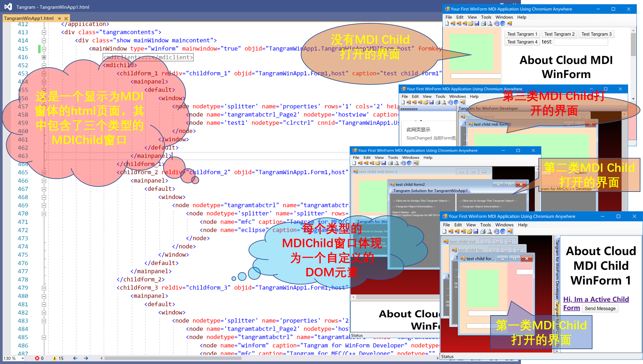Click line number 463 in editor gutter
The image size is (643, 364).
23,156
